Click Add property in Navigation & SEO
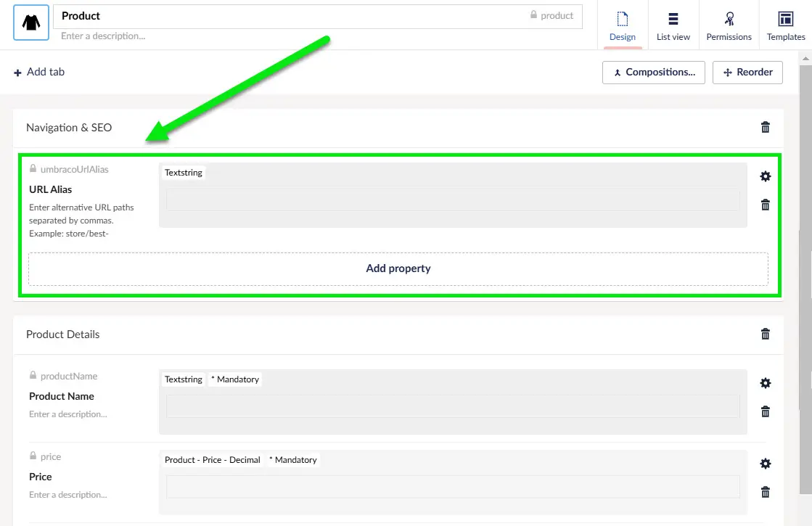Screen dimensions: 812x526 pos(398,268)
